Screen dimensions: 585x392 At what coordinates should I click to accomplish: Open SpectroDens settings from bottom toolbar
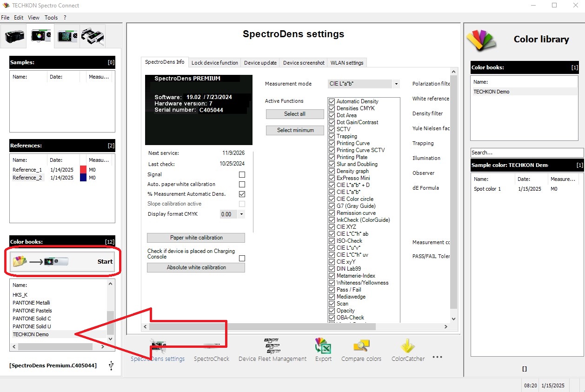point(158,350)
